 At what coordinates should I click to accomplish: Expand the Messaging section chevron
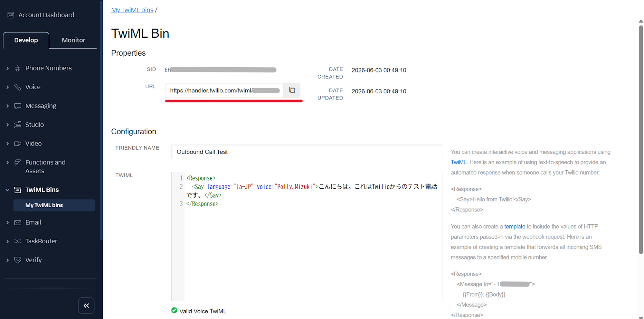pos(7,106)
